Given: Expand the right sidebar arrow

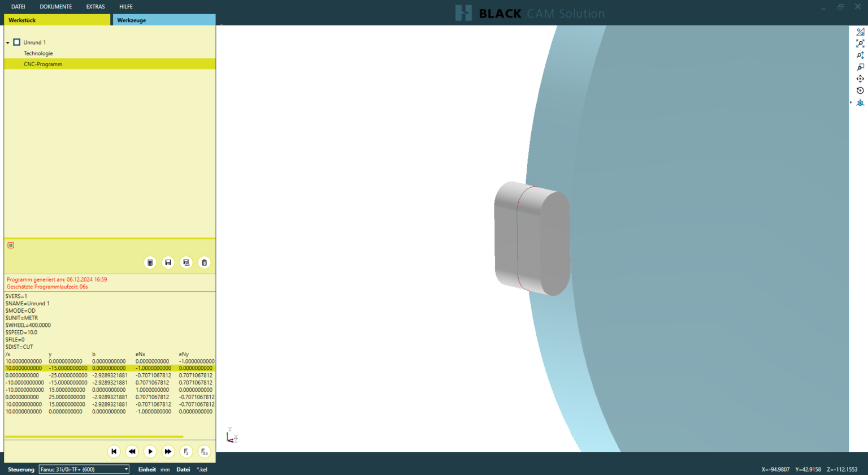Looking at the screenshot, I should tap(851, 102).
